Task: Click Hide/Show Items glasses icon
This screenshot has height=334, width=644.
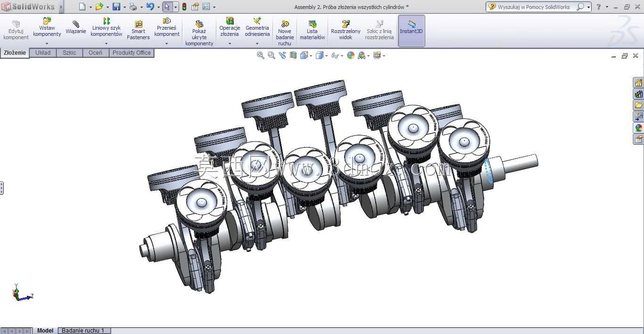Action: 334,55
